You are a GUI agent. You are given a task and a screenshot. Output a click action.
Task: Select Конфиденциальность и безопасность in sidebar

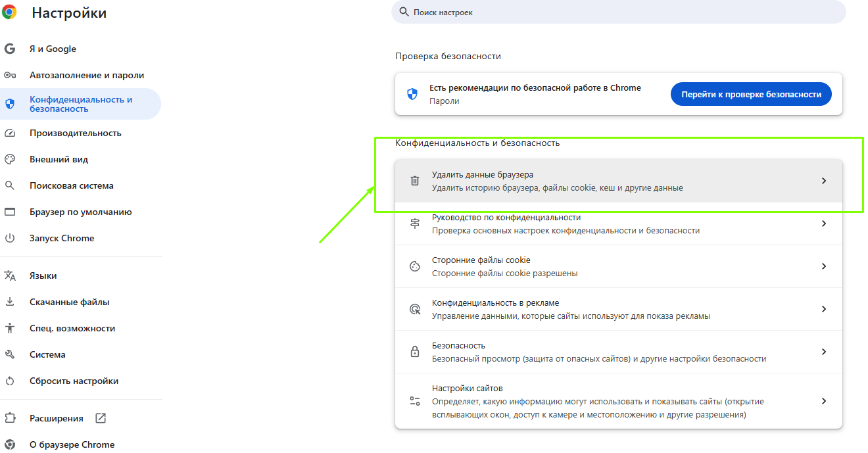pos(80,104)
